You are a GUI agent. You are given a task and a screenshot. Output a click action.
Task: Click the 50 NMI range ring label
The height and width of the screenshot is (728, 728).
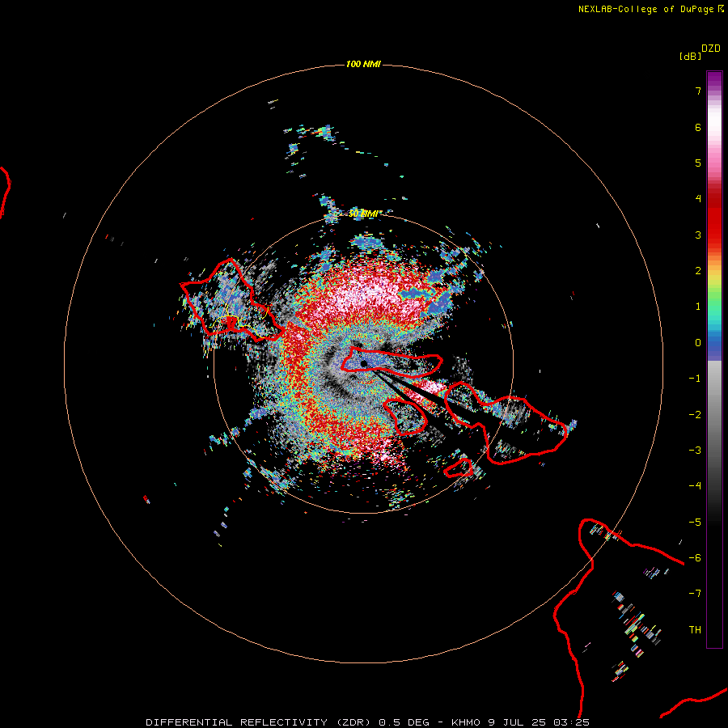pyautogui.click(x=363, y=214)
